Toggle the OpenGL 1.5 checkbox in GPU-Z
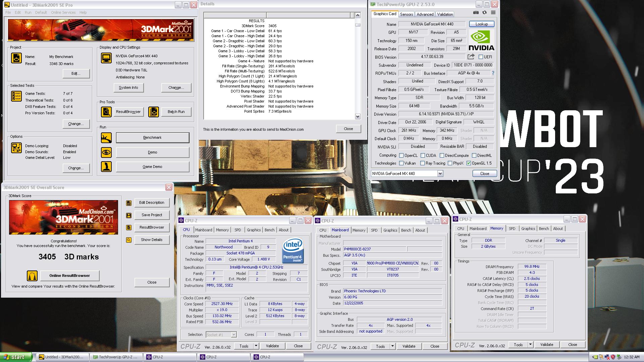644x362 pixels. [x=469, y=163]
